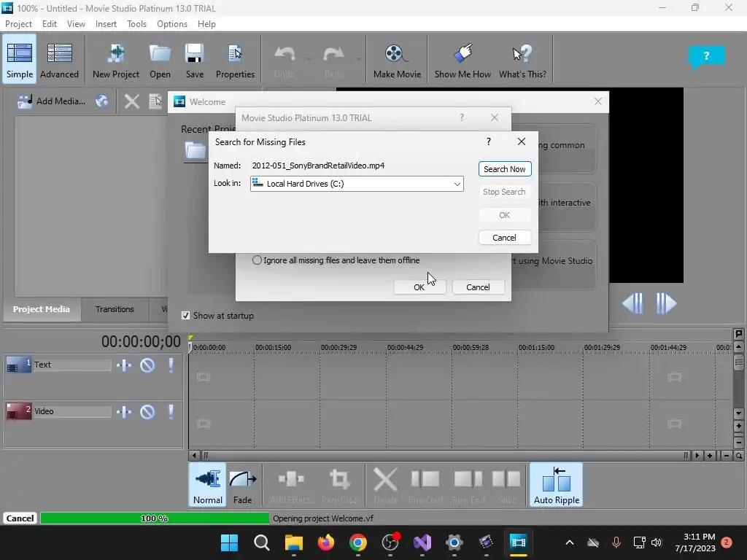Click Add Media button
Viewport: 747px width, 560px height.
(x=52, y=101)
